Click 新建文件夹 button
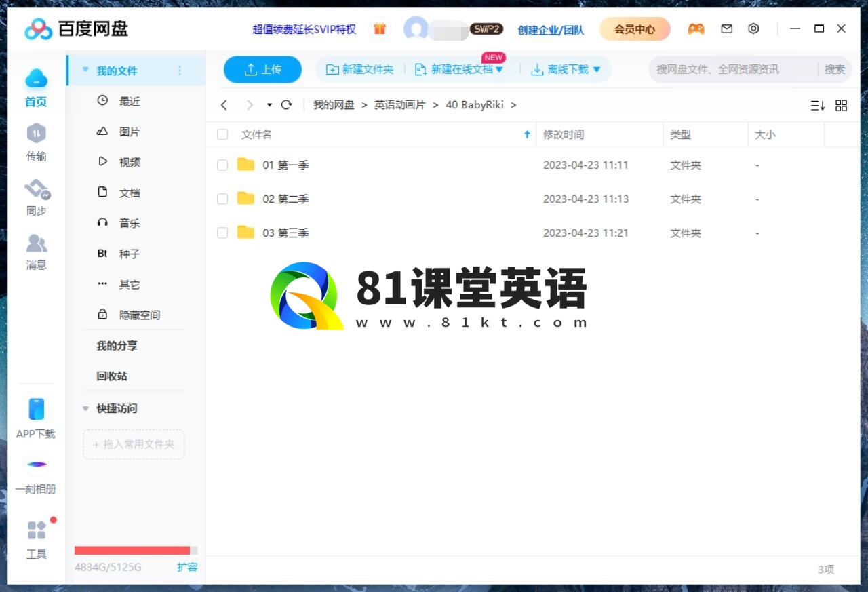This screenshot has width=868, height=592. pyautogui.click(x=360, y=69)
